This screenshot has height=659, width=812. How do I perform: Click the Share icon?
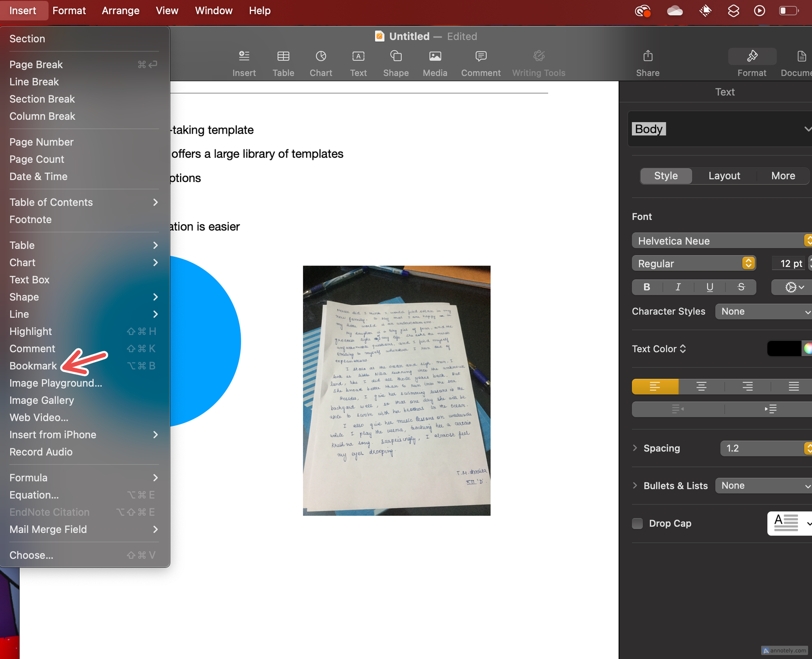[647, 61]
